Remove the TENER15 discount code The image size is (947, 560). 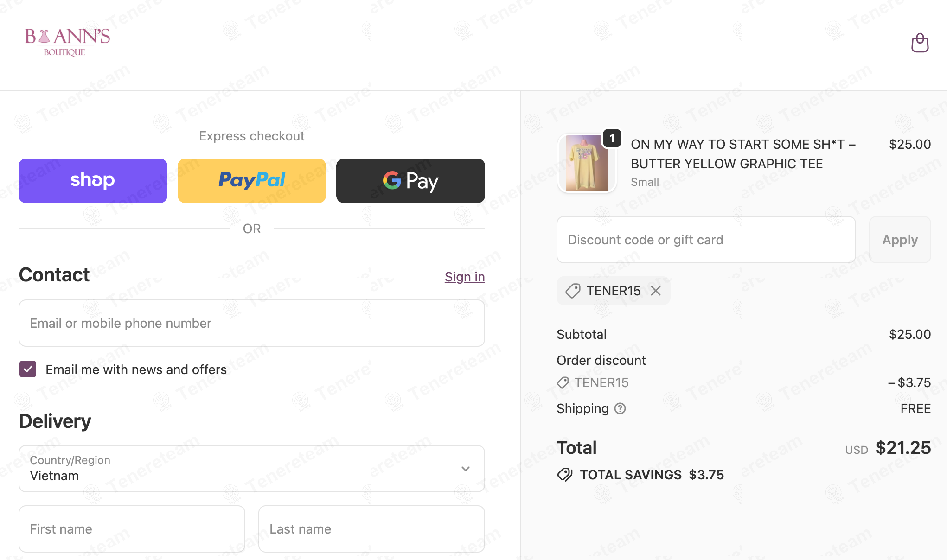(x=656, y=291)
